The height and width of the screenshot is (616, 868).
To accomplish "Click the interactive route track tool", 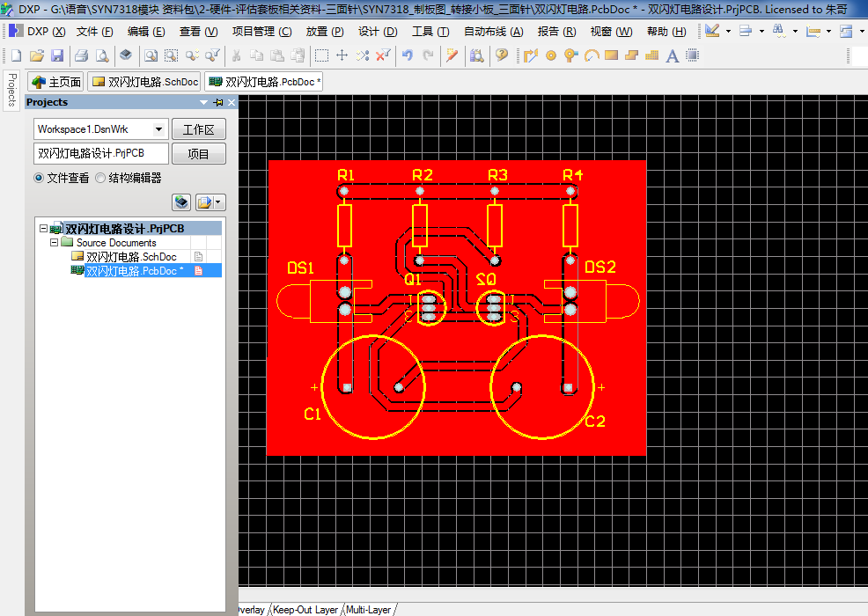I will pos(530,55).
